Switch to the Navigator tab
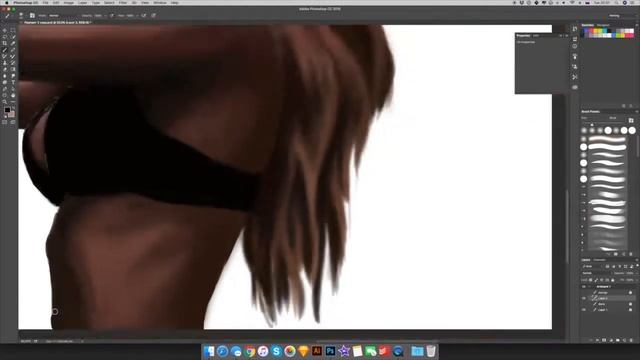The height and width of the screenshot is (360, 640). [x=603, y=25]
